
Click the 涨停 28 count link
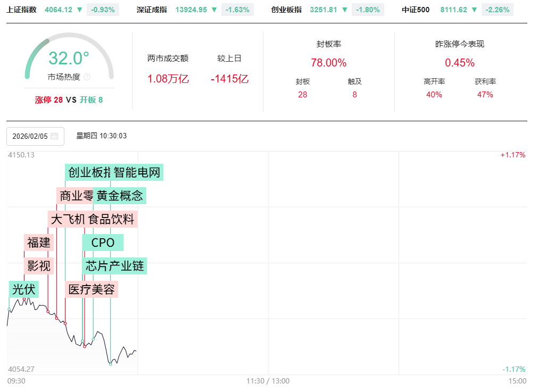(49, 99)
